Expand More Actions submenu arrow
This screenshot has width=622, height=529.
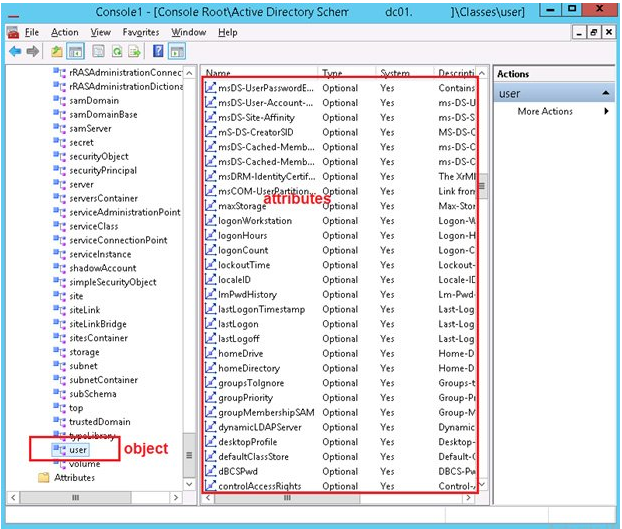[606, 111]
